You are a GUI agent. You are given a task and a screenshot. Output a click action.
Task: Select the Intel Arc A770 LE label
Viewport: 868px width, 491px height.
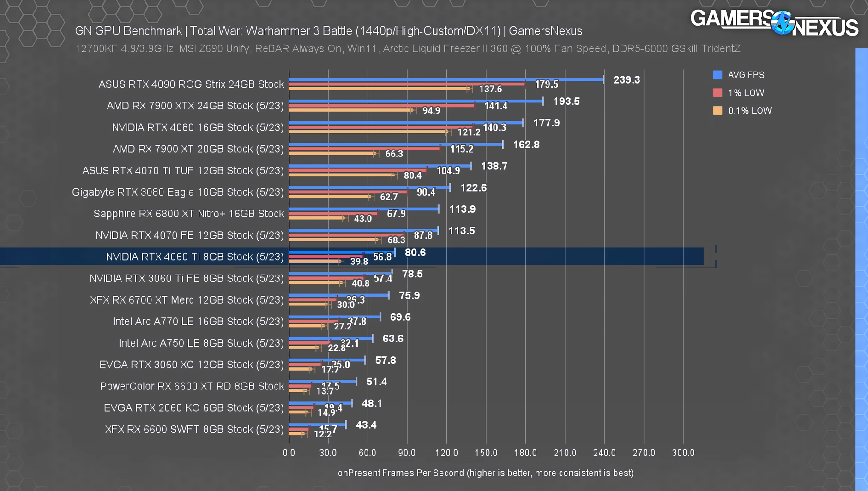(199, 322)
